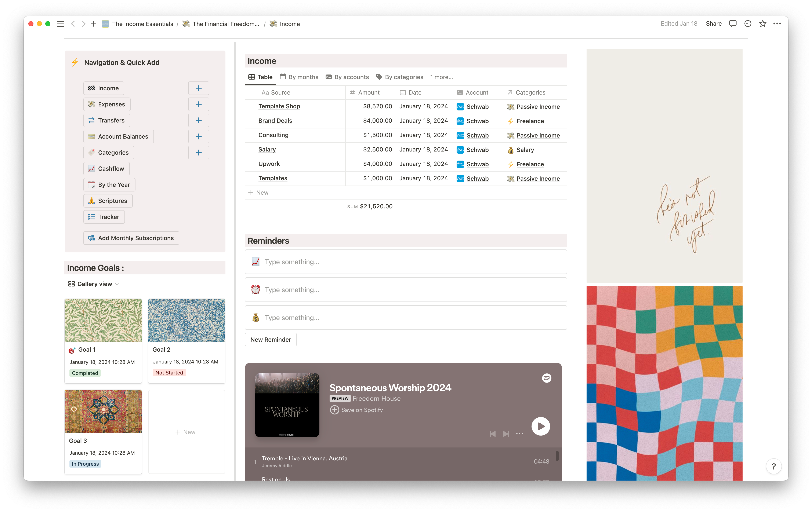Click the alarm clock icon of second reminder
Viewport: 812px width, 512px height.
coord(255,290)
